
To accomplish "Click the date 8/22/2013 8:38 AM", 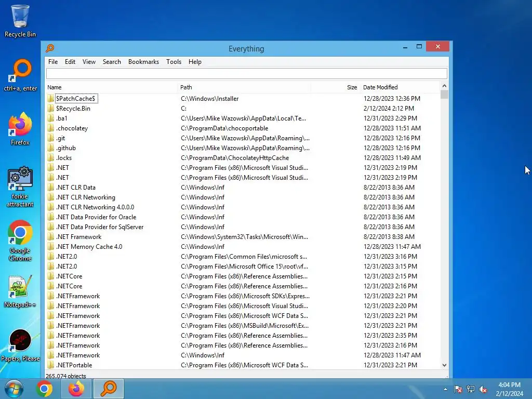I will [389, 236].
